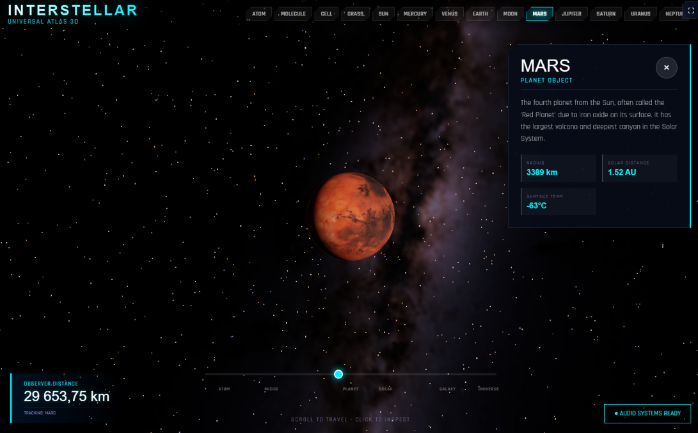Select the Uranus tab
Image resolution: width=698 pixels, height=433 pixels.
640,14
